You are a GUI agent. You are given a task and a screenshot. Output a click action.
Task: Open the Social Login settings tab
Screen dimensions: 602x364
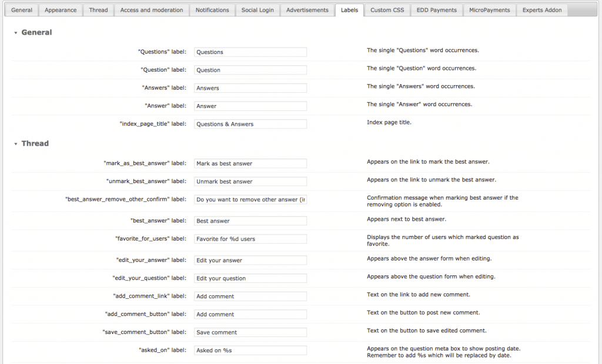coord(257,9)
